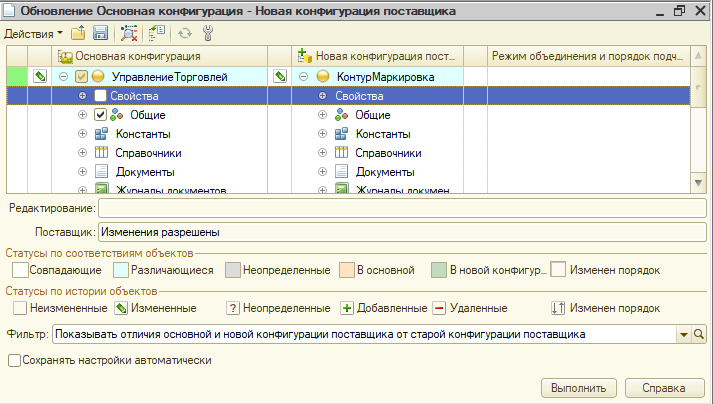Screen dimensions: 713x404
Task: Click the Поставщик field Изменения разрешены
Action: tap(402, 232)
